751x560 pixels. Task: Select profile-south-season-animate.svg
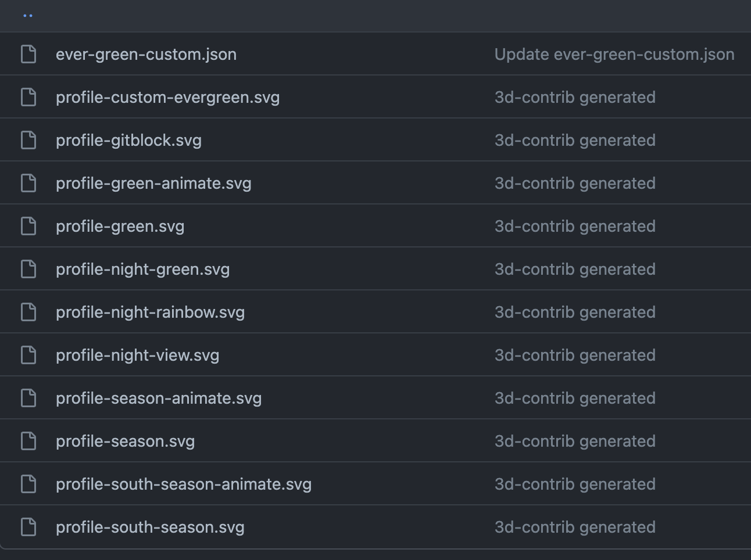click(x=184, y=483)
